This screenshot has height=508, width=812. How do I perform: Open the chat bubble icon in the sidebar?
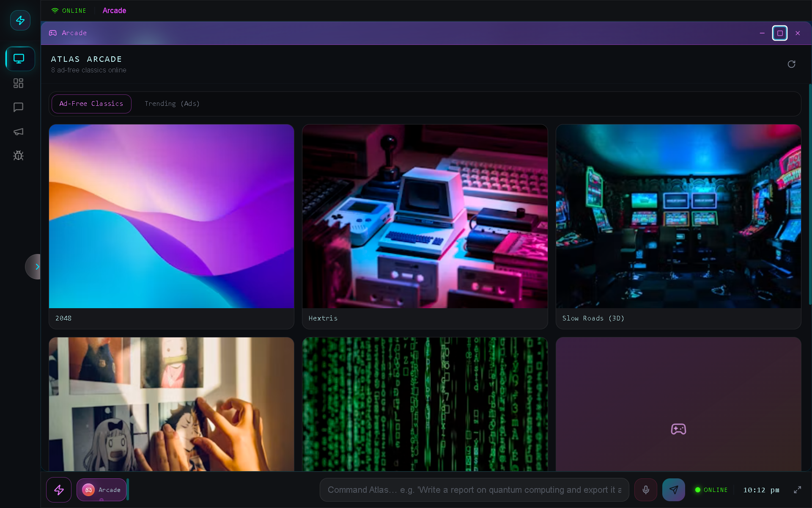pos(18,107)
